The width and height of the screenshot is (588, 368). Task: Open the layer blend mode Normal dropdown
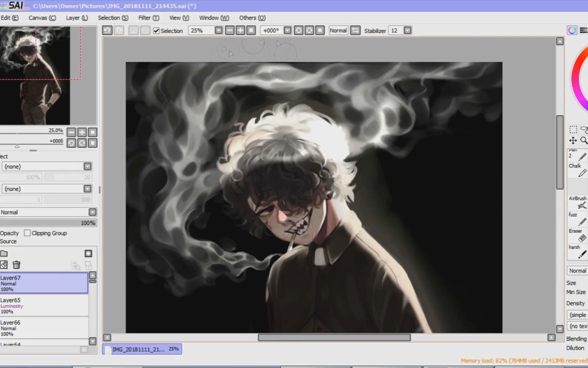click(48, 212)
